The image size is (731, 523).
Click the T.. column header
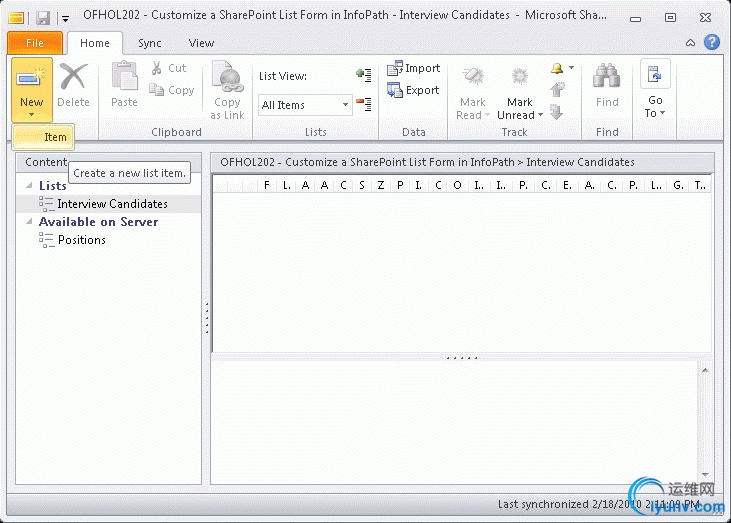point(700,185)
